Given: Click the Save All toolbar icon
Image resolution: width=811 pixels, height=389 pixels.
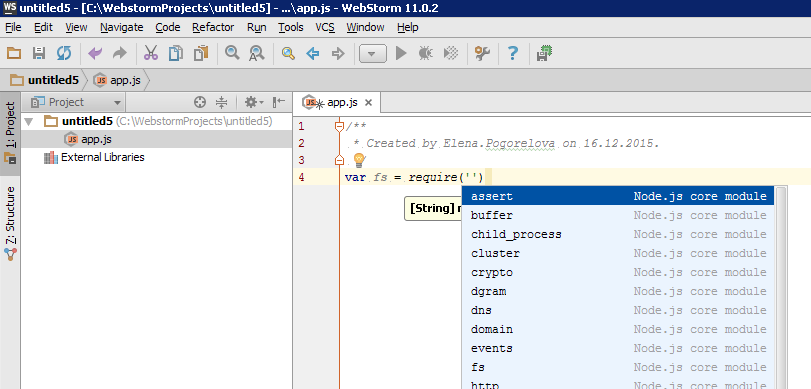Looking at the screenshot, I should [39, 53].
